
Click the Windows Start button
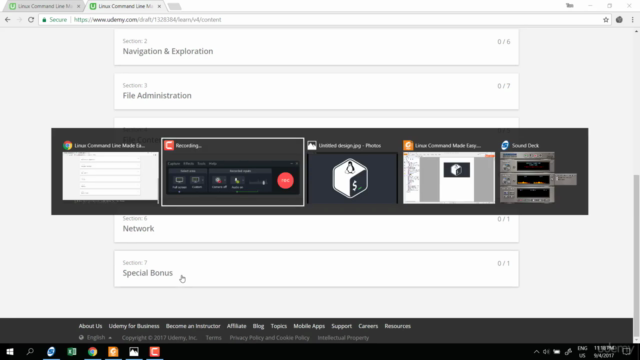[10, 351]
